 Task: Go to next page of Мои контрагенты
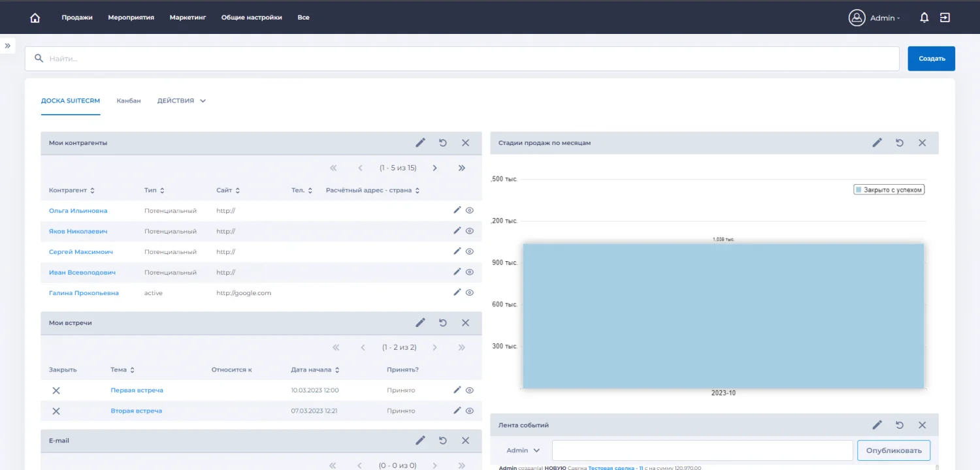pos(434,168)
